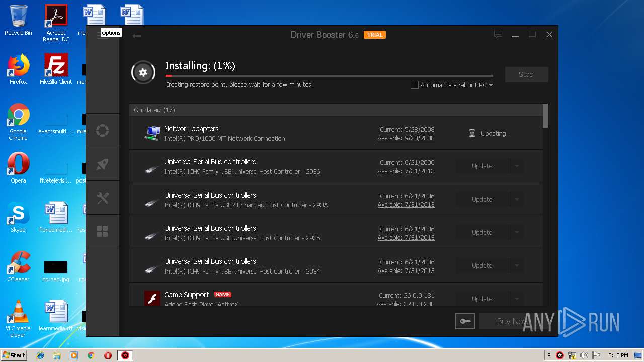
Task: Click the Adobe Flash Player icon
Action: (152, 298)
